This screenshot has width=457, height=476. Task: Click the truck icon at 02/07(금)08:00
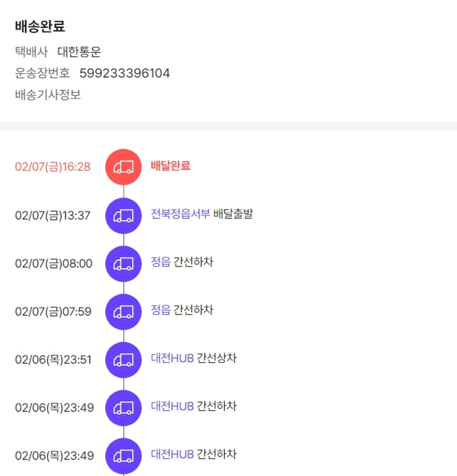tap(123, 263)
